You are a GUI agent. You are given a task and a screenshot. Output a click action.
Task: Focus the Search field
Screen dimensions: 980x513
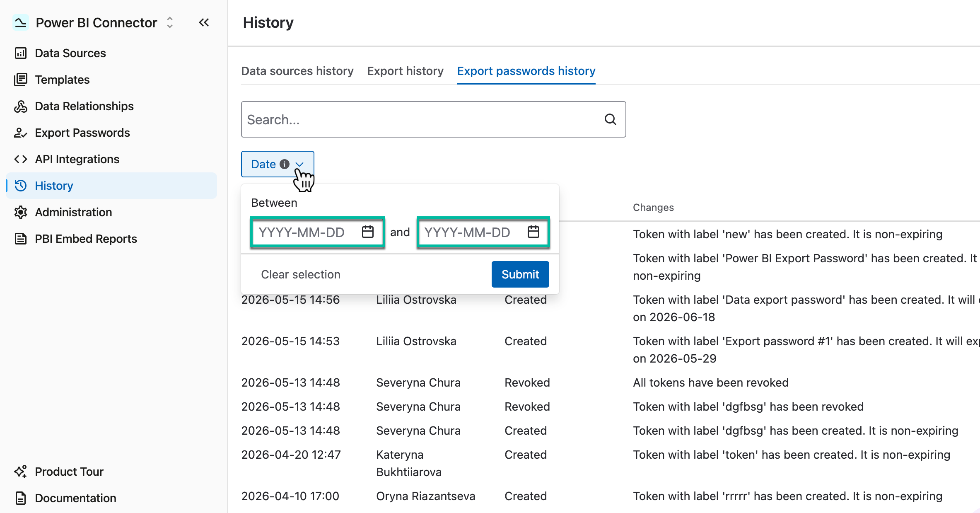click(x=433, y=119)
